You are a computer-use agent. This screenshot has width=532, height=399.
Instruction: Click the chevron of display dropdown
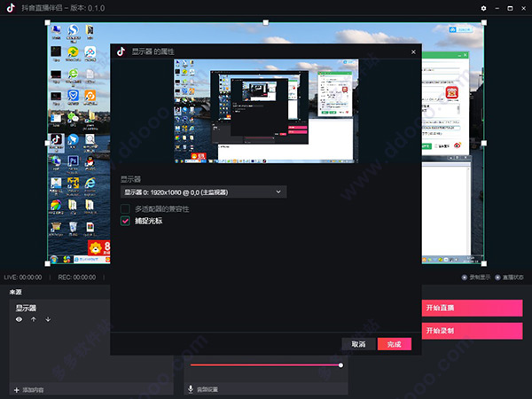coord(278,192)
